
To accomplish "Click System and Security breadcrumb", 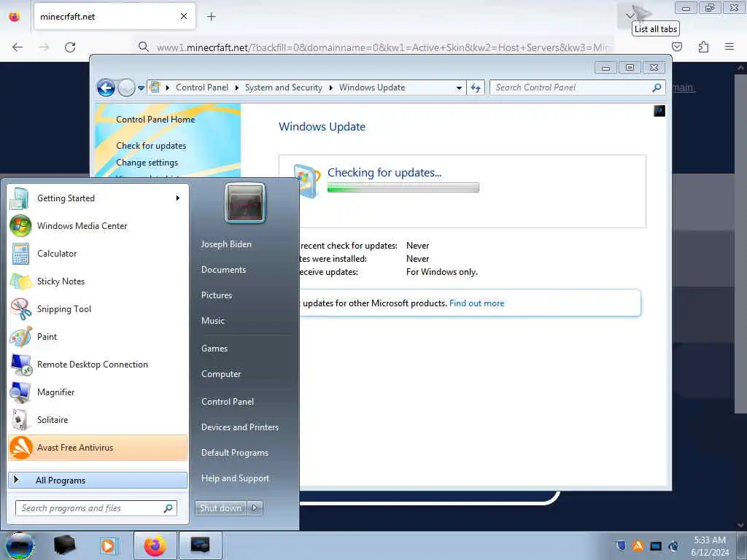I will [284, 87].
